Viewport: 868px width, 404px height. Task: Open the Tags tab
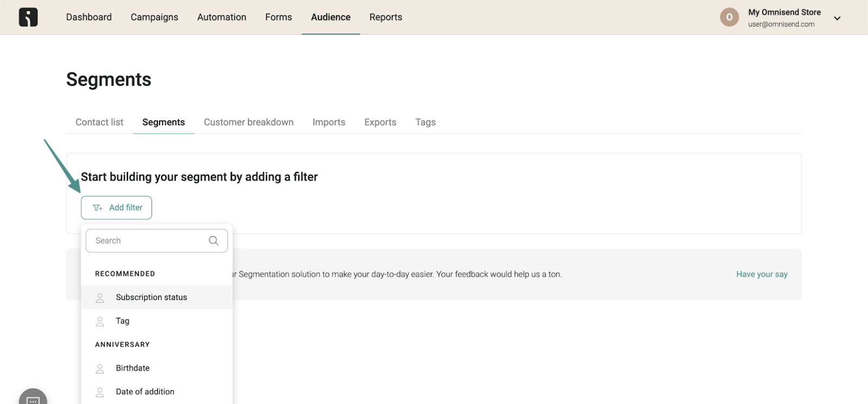pos(426,123)
